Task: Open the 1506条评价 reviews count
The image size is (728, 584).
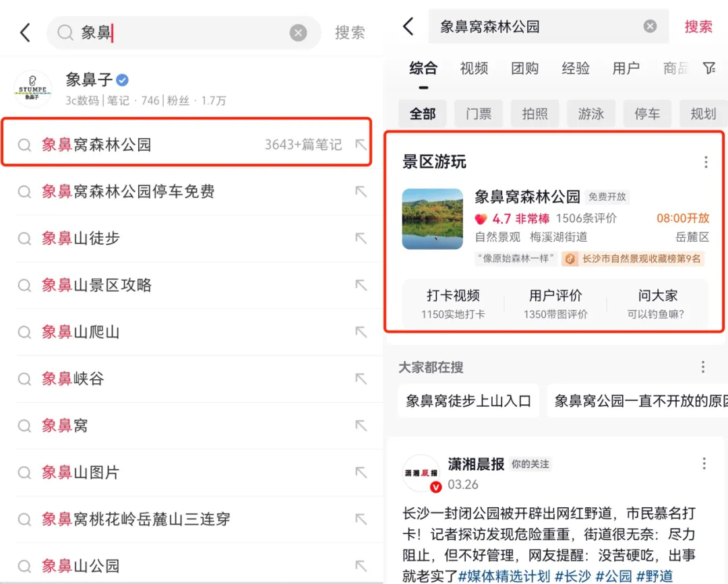Action: tap(586, 218)
